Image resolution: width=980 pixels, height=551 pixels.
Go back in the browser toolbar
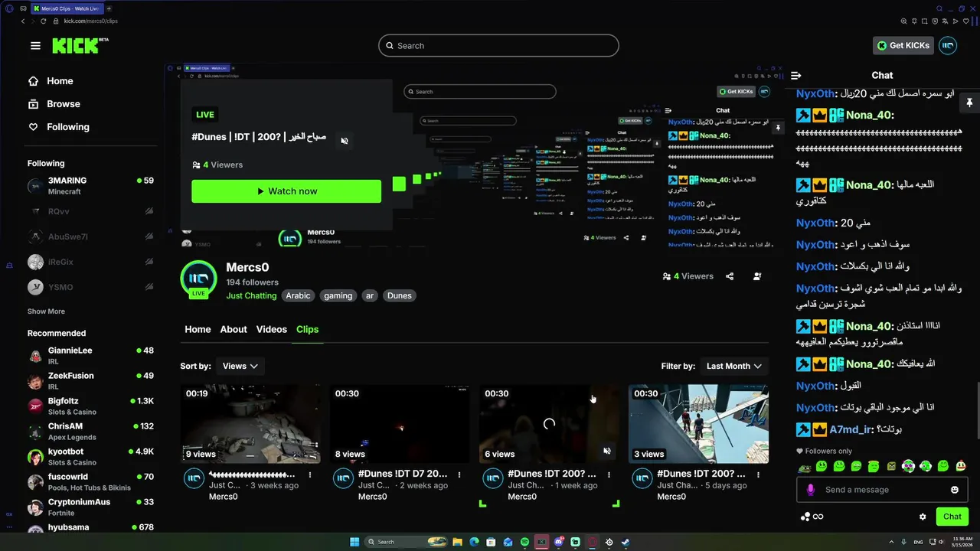23,21
